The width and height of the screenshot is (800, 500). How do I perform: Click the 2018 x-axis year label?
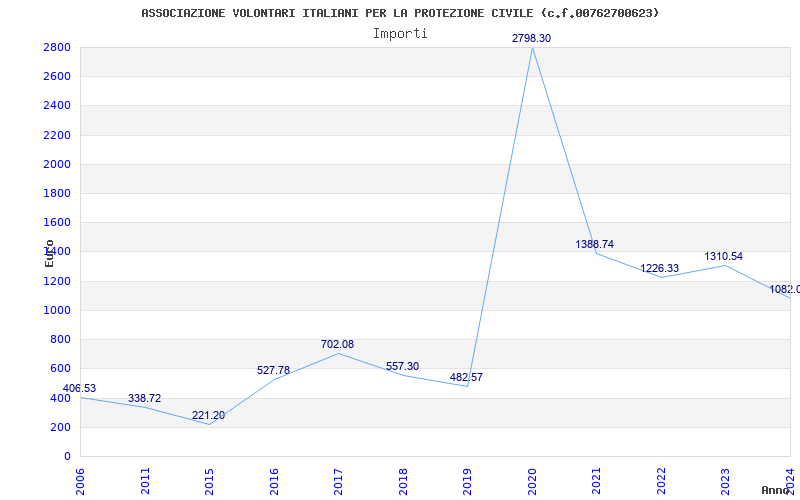(x=403, y=481)
